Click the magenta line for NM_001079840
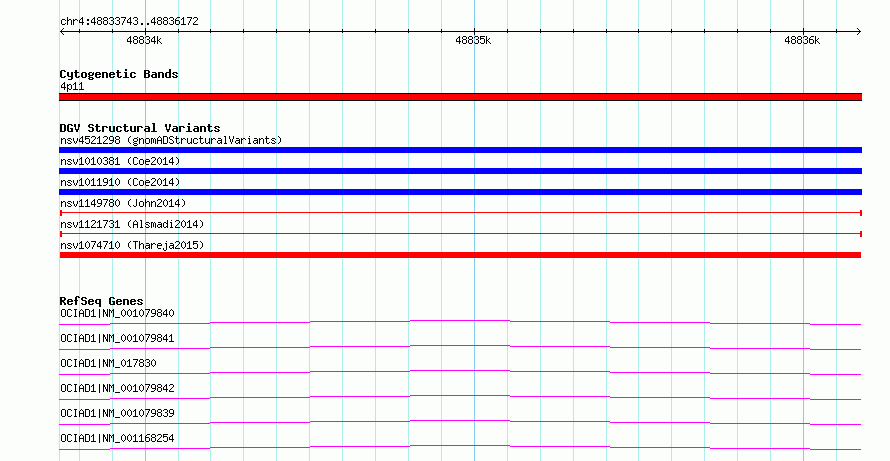The height and width of the screenshot is (461, 890). pos(460,322)
